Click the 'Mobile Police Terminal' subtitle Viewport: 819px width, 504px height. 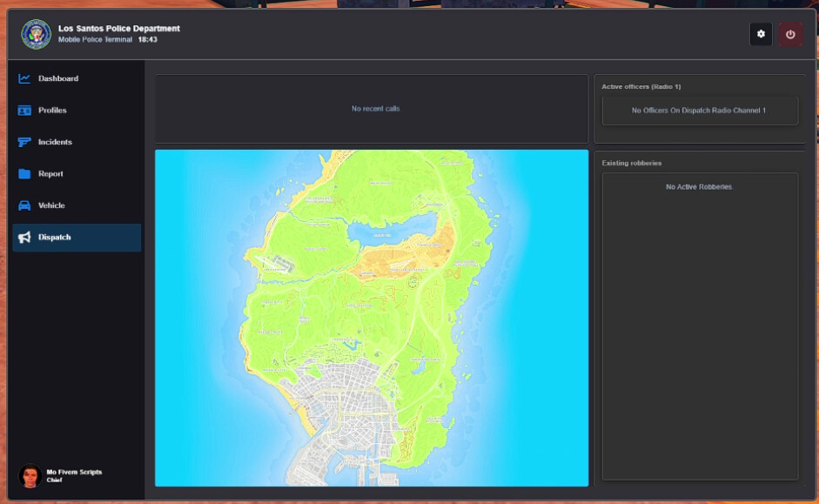95,39
